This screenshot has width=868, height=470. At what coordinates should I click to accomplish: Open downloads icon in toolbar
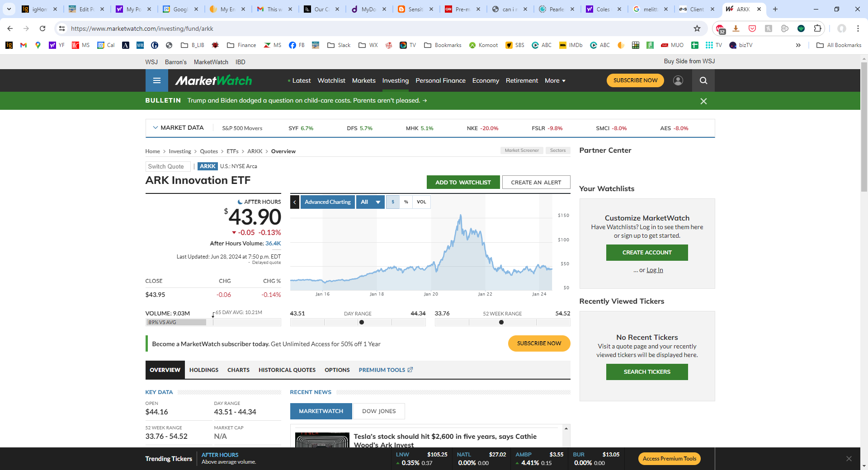[736, 28]
